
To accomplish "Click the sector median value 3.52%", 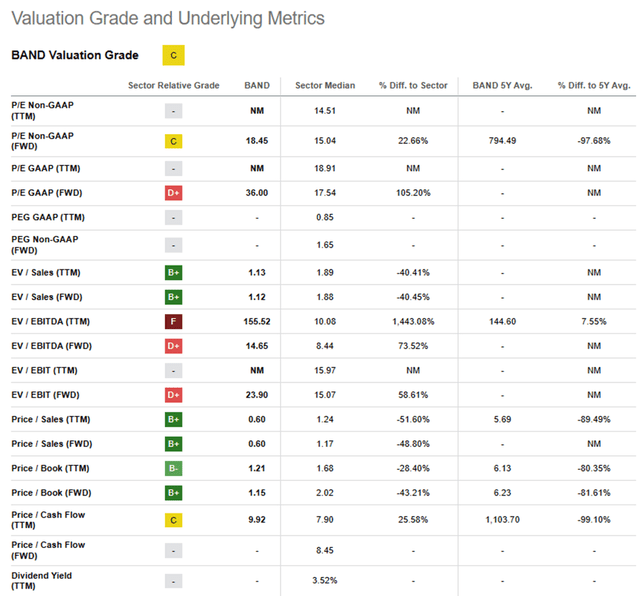I will click(x=325, y=580).
